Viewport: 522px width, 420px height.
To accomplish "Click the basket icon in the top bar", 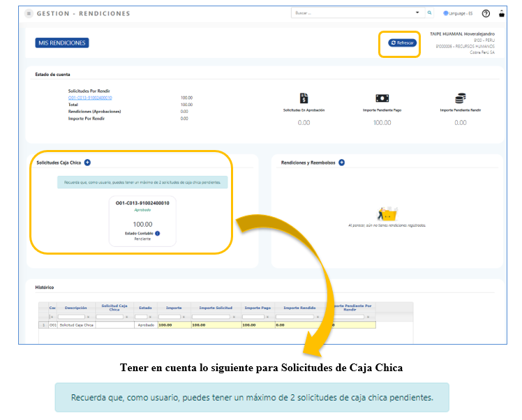I will click(x=501, y=14).
